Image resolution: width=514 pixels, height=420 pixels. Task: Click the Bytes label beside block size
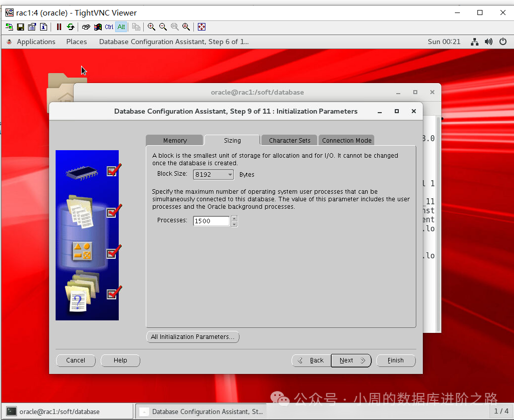[247, 175]
